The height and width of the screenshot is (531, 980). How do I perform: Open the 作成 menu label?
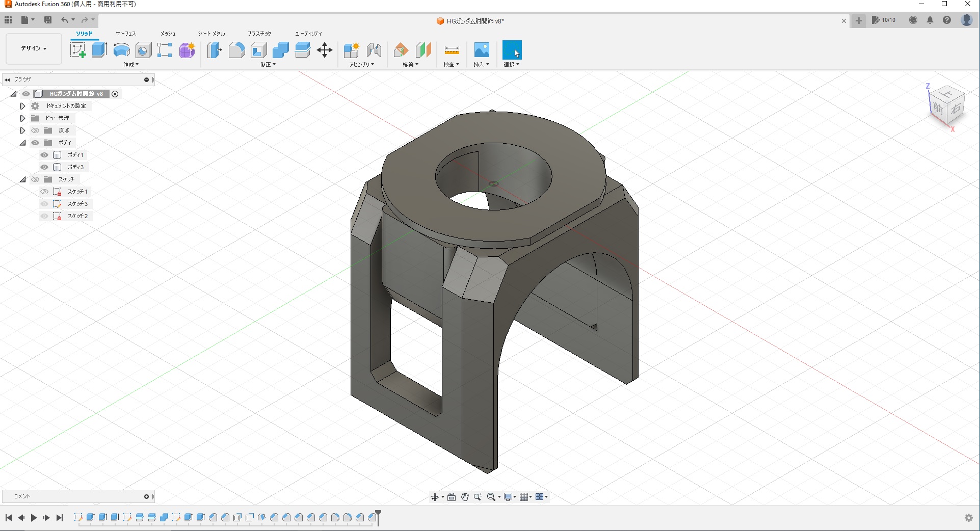point(130,65)
